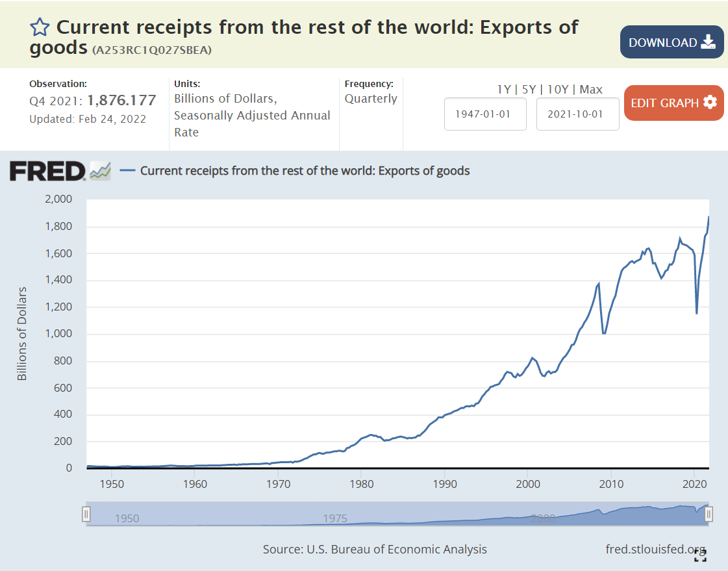
Task: Click the gear icon on EDIT GRAPH
Action: pyautogui.click(x=709, y=103)
